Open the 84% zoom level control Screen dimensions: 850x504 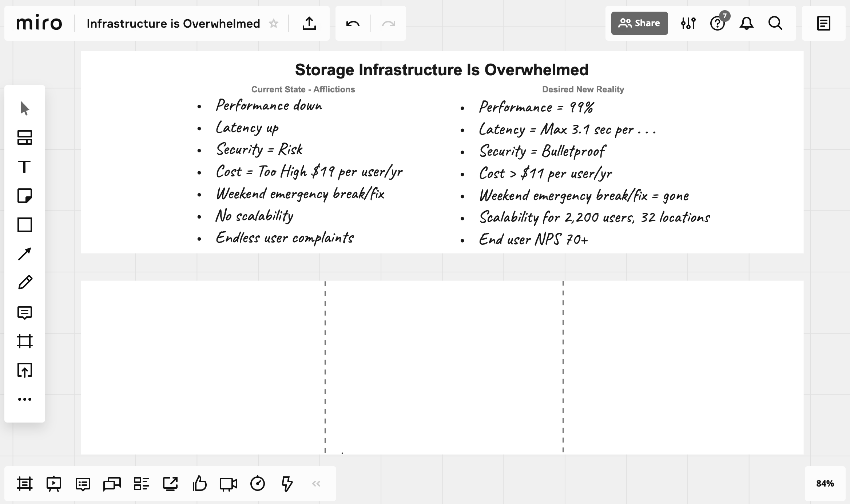[x=825, y=484]
